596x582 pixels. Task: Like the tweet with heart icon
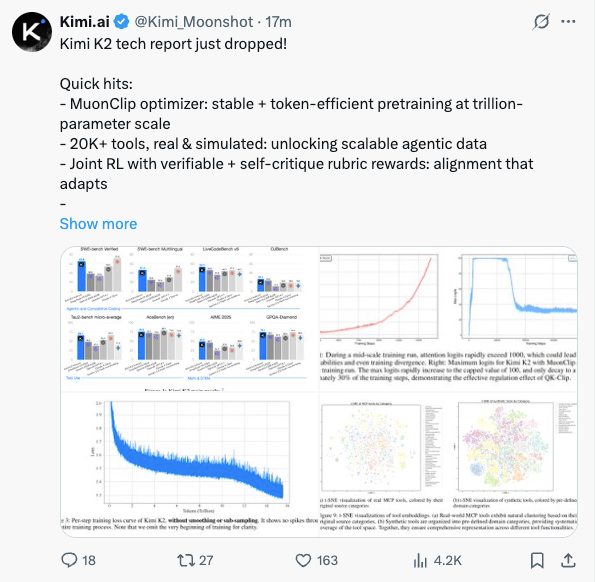[x=303, y=560]
